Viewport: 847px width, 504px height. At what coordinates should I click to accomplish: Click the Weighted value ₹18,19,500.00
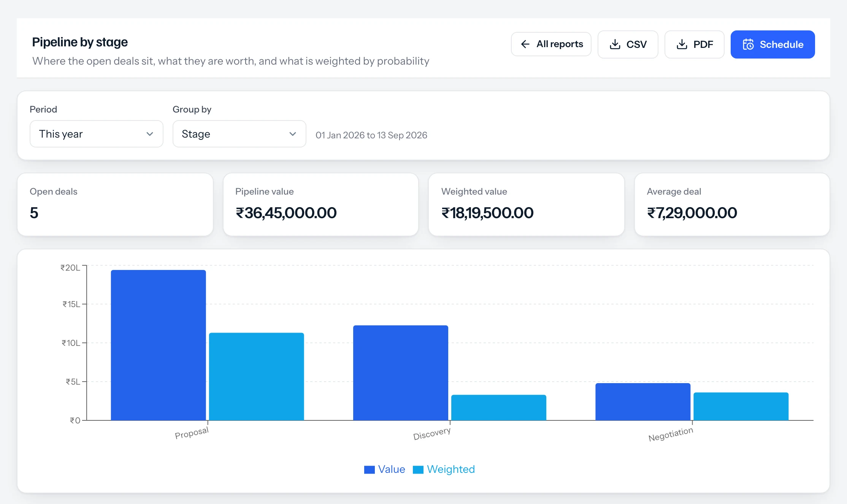(x=487, y=213)
